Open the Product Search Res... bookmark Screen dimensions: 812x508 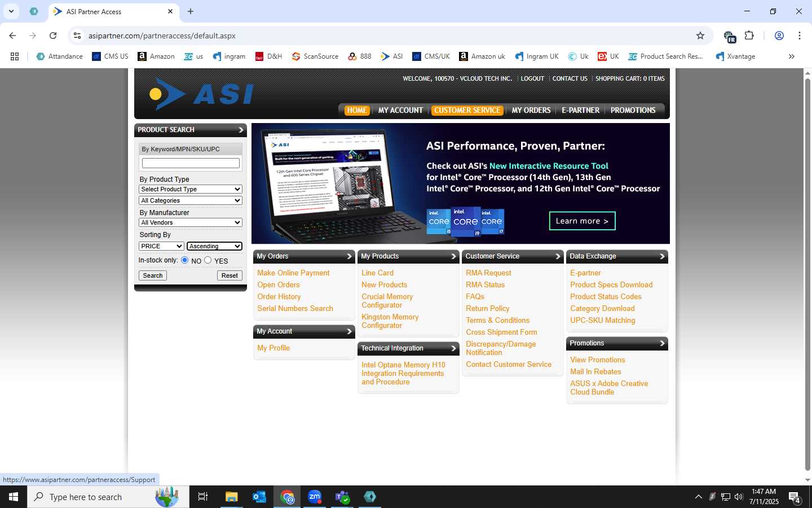click(665, 56)
